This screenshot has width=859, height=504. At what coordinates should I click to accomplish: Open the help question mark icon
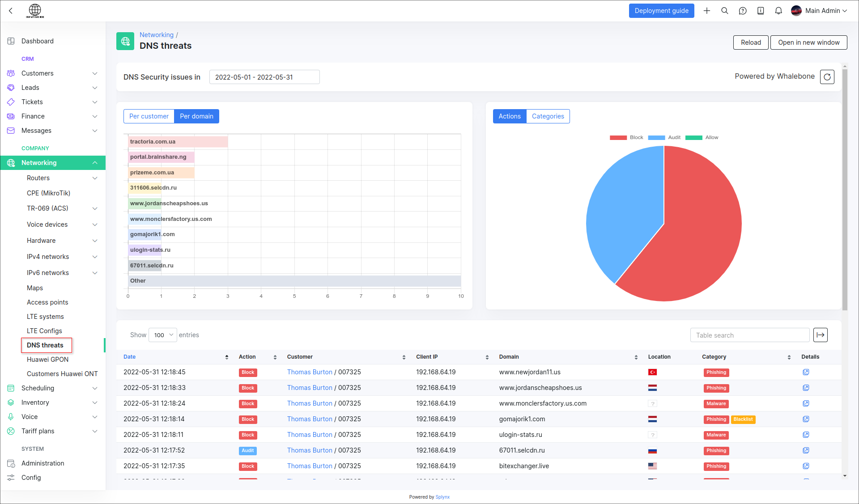point(743,11)
